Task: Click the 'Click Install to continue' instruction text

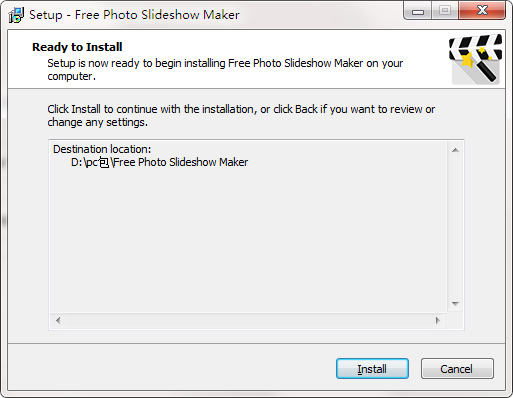Action: tap(241, 116)
